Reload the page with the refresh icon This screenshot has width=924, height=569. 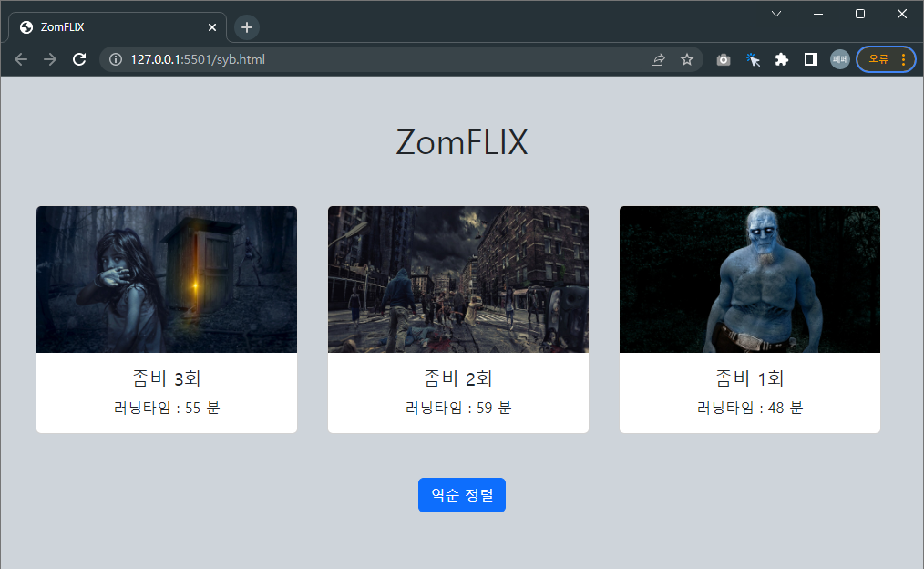point(78,58)
